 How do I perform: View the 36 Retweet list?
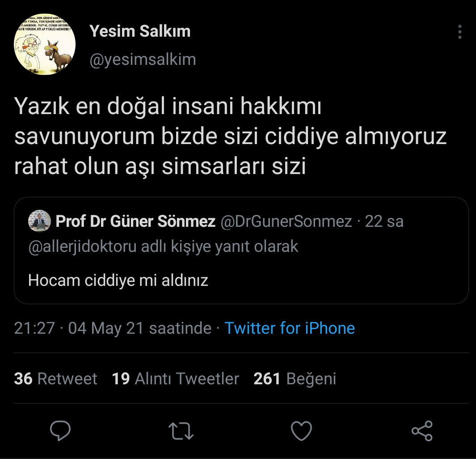55,379
